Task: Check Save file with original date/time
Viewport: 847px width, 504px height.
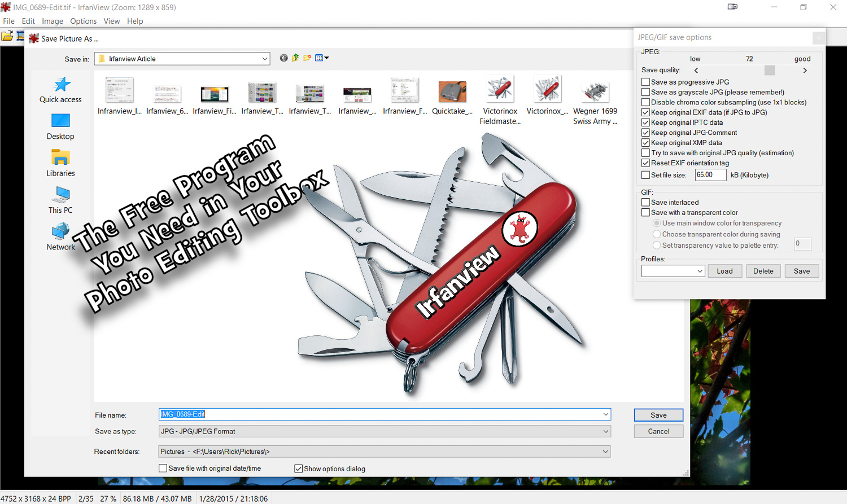Action: tap(163, 468)
